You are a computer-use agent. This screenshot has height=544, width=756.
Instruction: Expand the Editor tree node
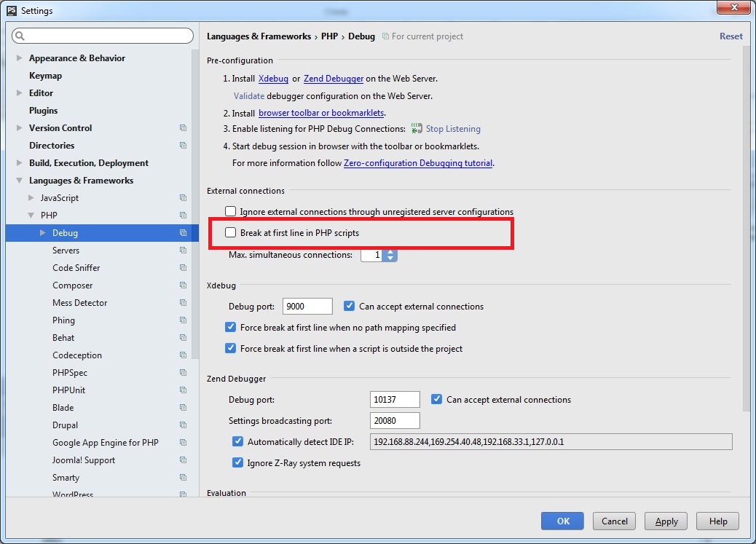17,92
